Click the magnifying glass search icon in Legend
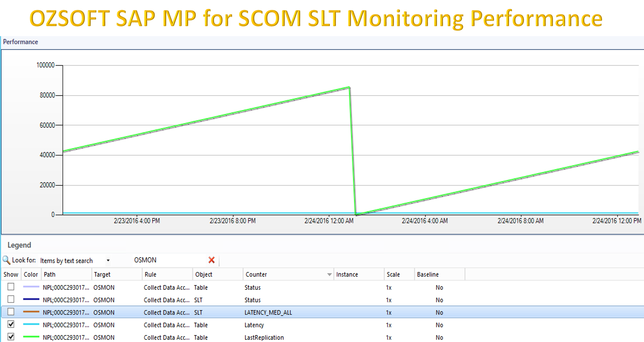644x342 pixels. coord(6,260)
